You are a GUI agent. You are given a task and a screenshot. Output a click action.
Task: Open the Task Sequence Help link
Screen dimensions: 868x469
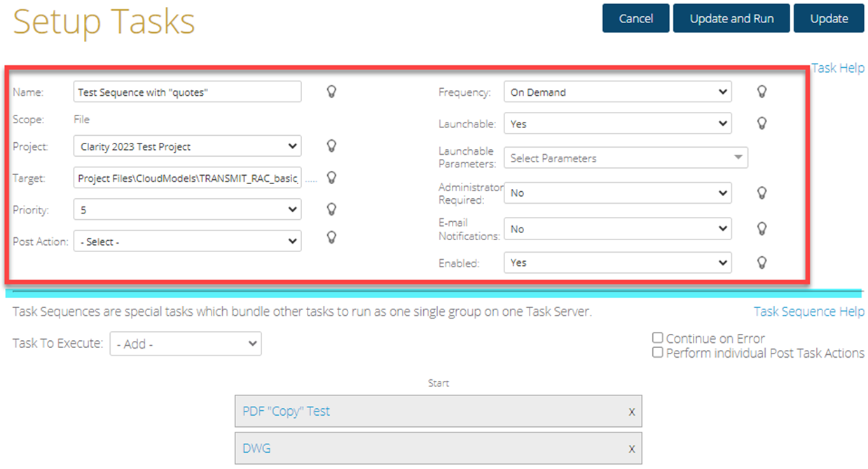pos(808,311)
